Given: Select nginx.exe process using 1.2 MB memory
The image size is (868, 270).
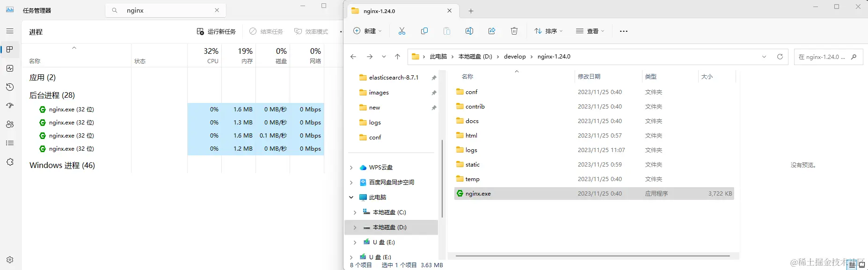Looking at the screenshot, I should click(173, 149).
